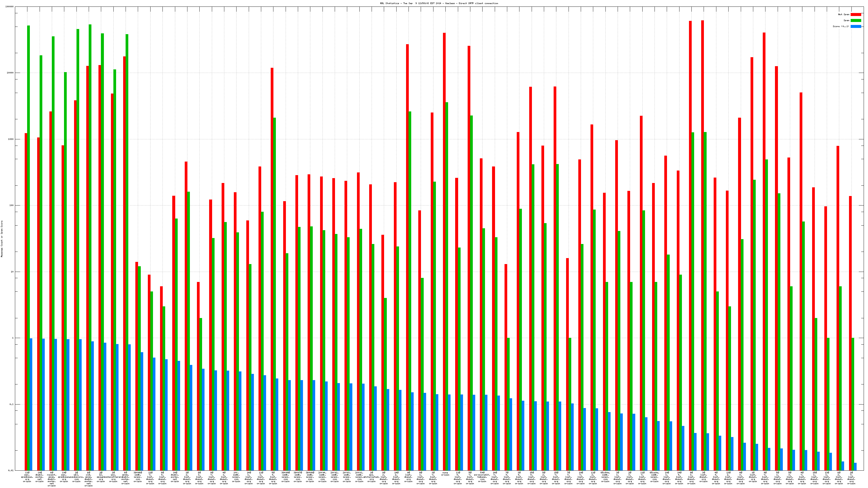Click the 0.01 y-axis tick label

tap(11, 470)
